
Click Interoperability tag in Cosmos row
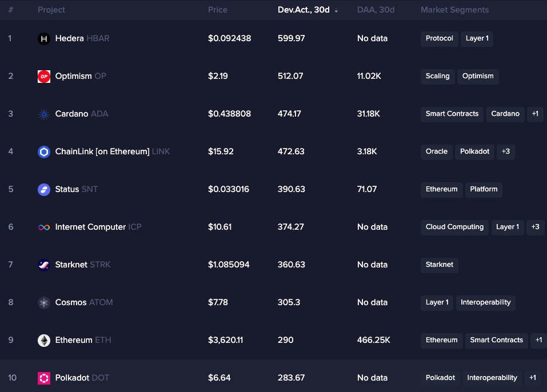point(486,302)
